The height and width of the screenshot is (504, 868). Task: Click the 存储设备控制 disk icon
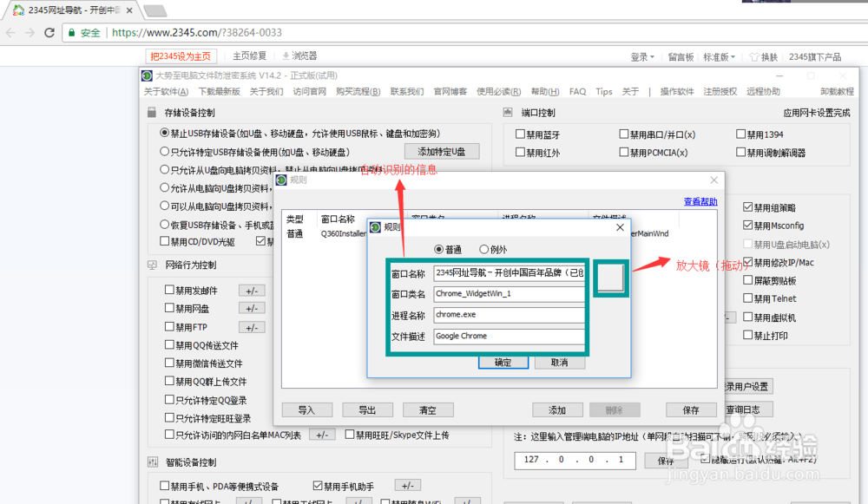click(x=152, y=114)
